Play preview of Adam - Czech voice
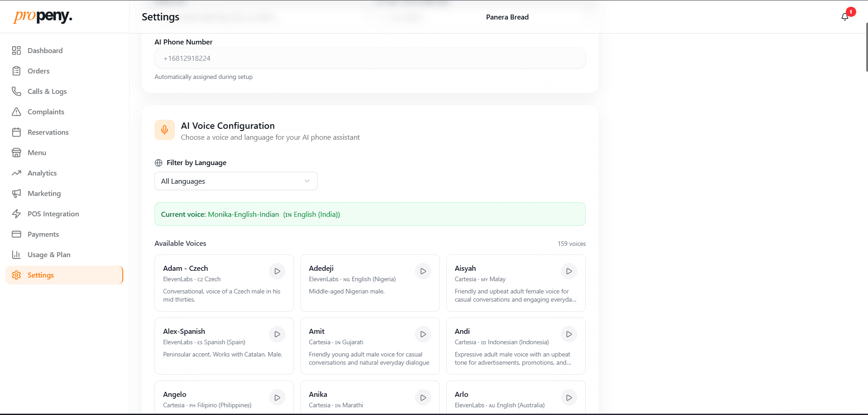This screenshot has width=868, height=415. (x=277, y=271)
